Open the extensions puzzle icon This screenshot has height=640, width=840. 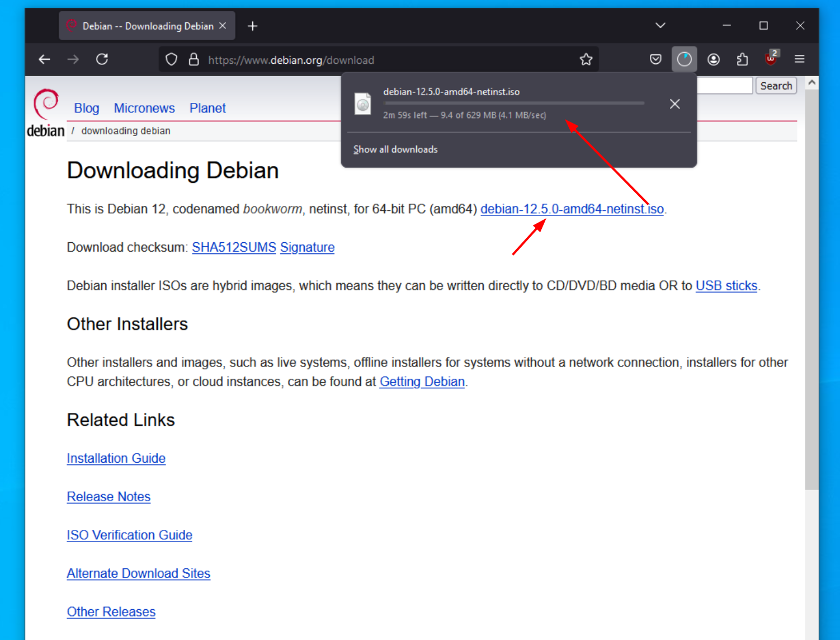click(x=742, y=59)
